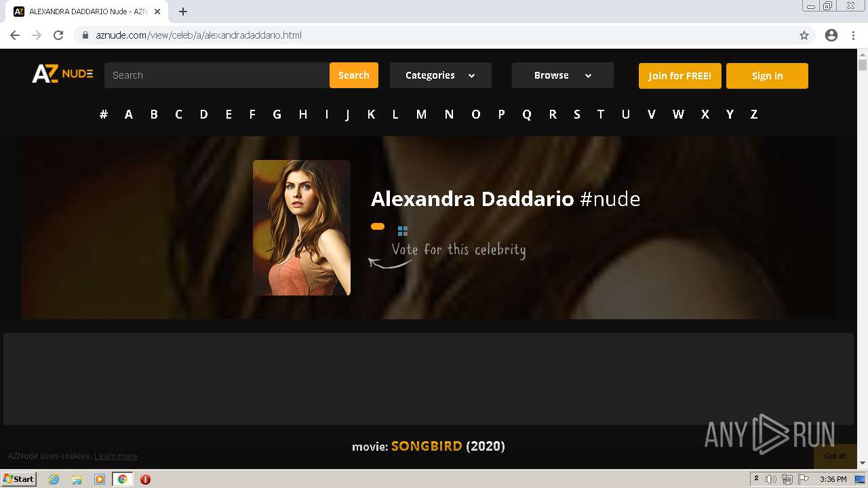Open a new browser tab with plus icon
This screenshot has height=488, width=868.
coord(183,12)
